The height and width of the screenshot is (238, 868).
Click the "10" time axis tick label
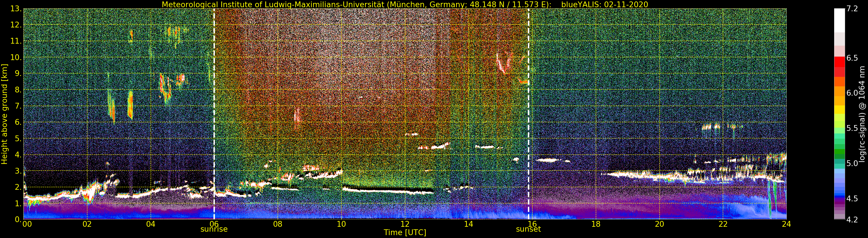341,224
